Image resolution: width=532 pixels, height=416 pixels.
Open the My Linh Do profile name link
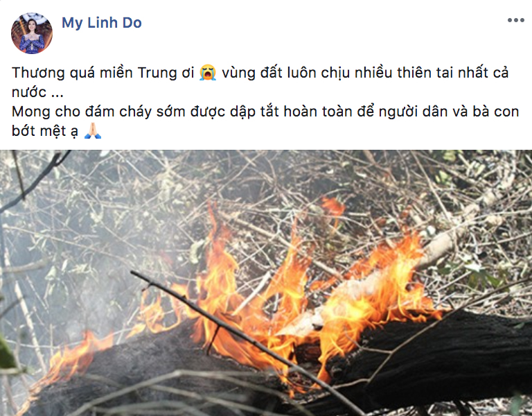(101, 23)
